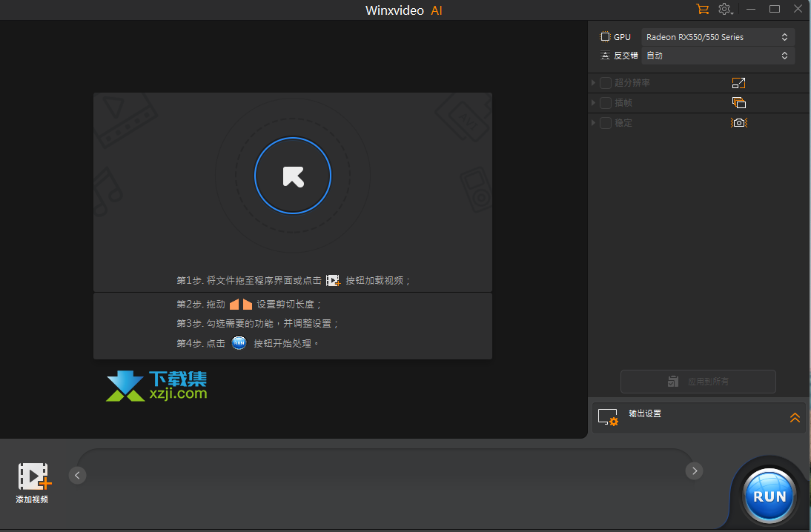Expand the 超分辨率 section triangle
Image resolution: width=811 pixels, height=532 pixels.
593,83
